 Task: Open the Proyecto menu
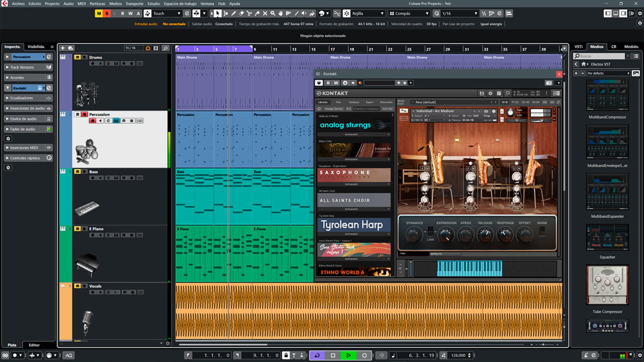click(52, 3)
